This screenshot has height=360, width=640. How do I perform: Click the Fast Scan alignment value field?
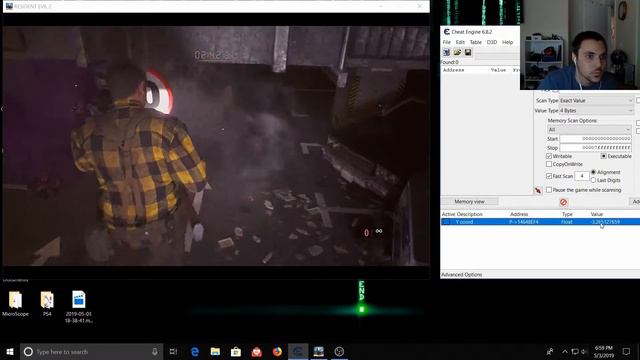[x=582, y=176]
